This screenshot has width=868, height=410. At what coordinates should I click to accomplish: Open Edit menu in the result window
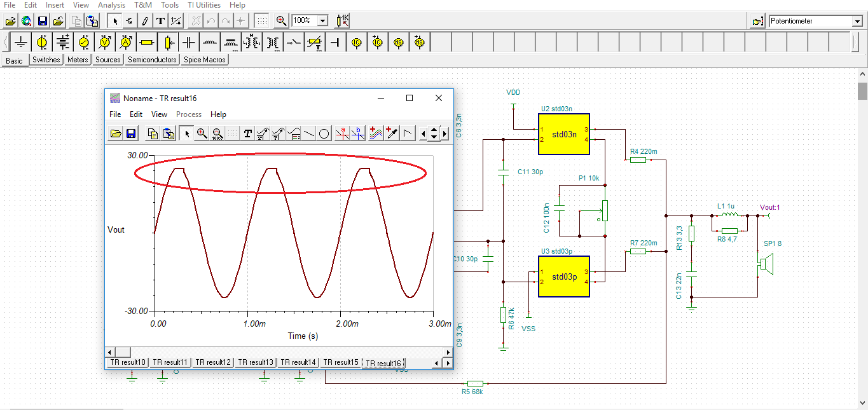pyautogui.click(x=136, y=114)
